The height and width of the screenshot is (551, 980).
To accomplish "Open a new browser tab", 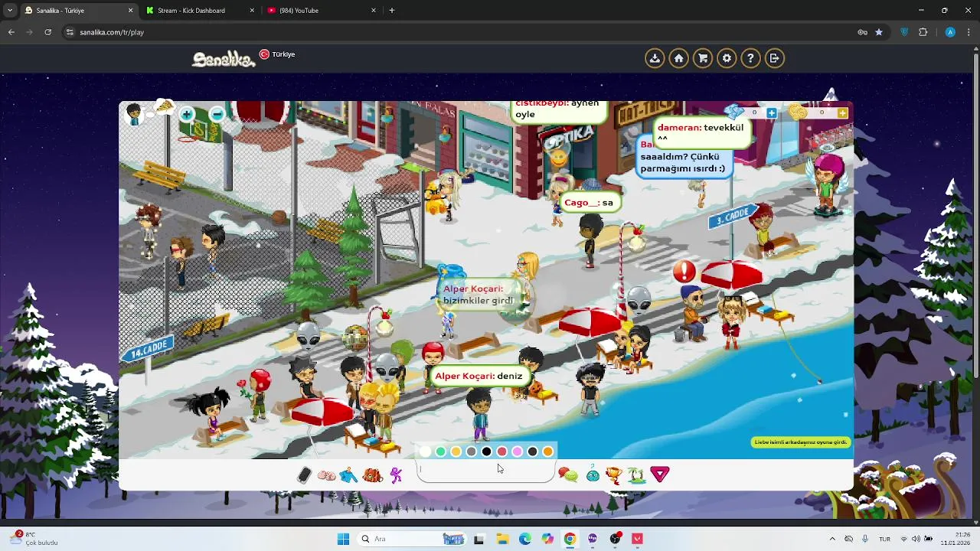I will [392, 11].
